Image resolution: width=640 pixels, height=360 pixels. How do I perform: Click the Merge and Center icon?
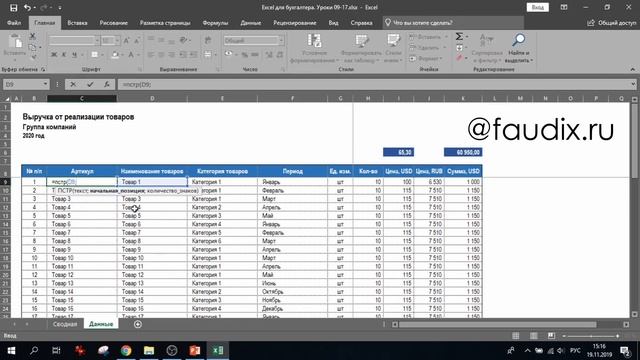point(208,54)
